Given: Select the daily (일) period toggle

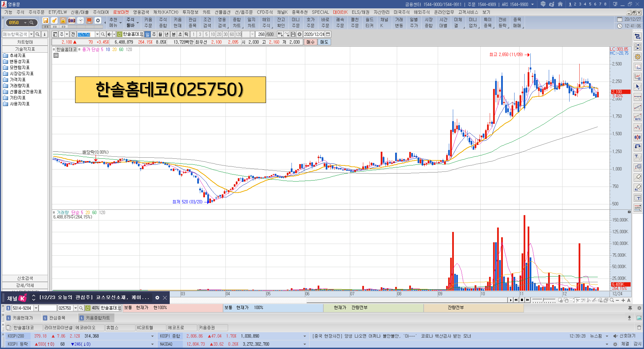Looking at the screenshot, I should click(x=148, y=34).
